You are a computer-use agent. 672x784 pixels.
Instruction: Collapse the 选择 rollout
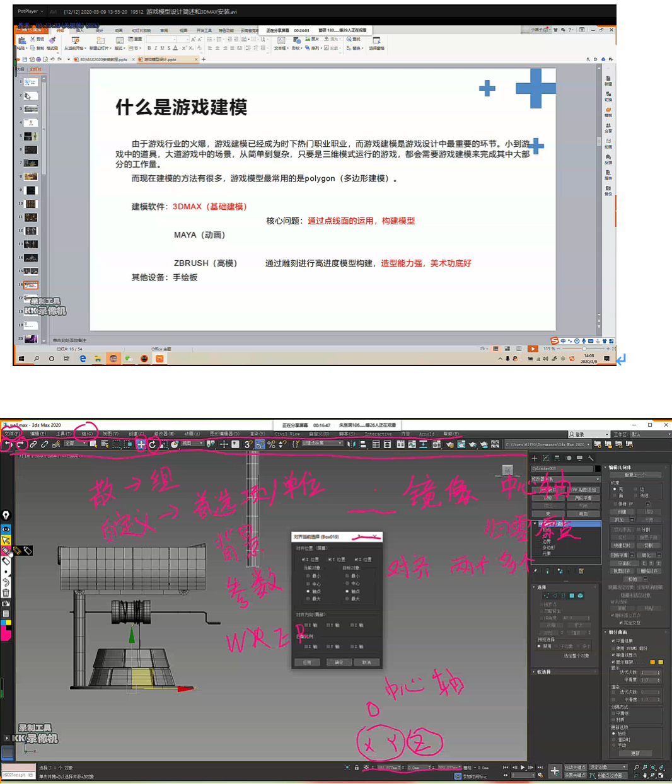click(566, 587)
